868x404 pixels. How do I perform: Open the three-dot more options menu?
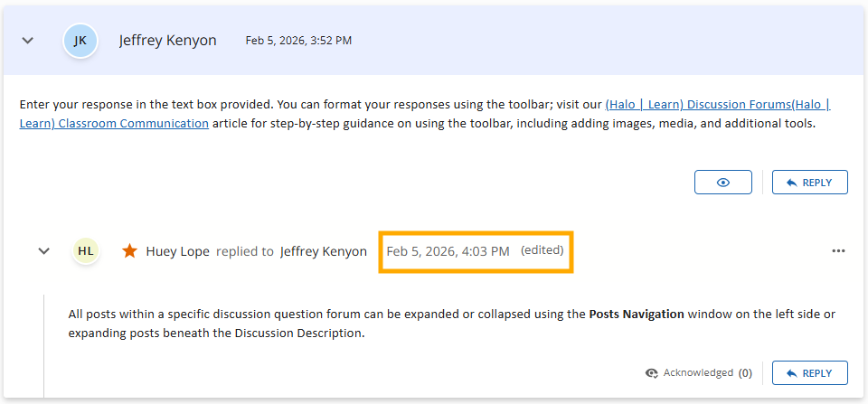point(838,251)
